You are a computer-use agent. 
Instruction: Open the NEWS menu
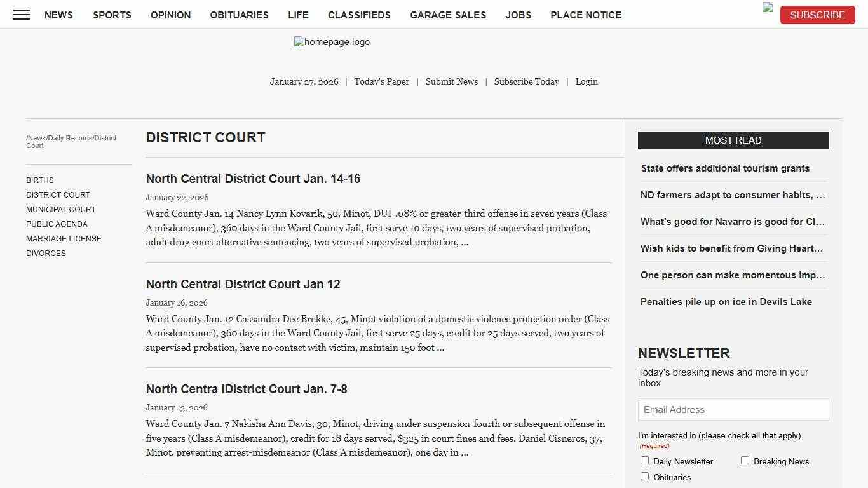coord(58,15)
